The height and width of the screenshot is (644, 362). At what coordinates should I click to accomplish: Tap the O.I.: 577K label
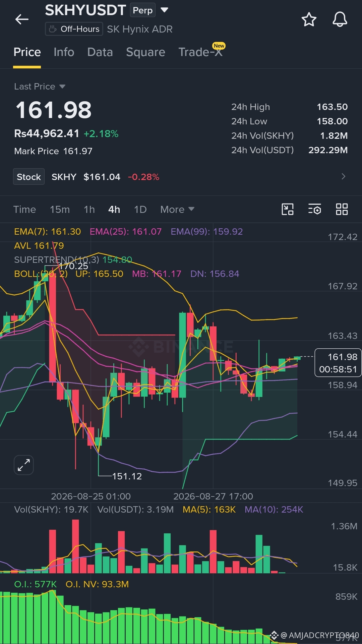[x=35, y=584]
